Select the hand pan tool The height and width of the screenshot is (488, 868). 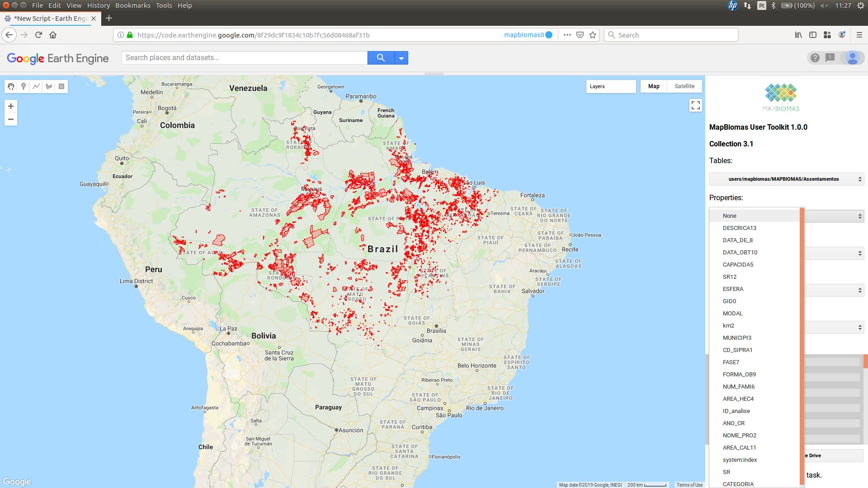11,86
